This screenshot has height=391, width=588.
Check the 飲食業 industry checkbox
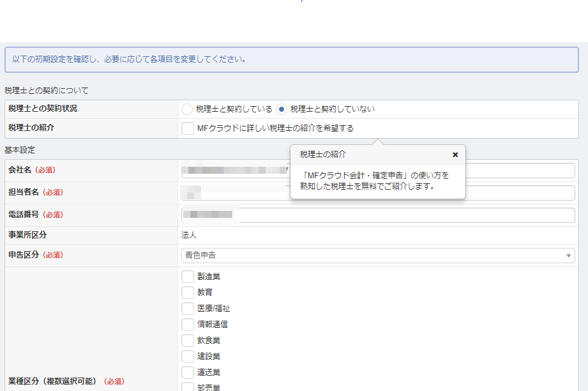(x=188, y=340)
